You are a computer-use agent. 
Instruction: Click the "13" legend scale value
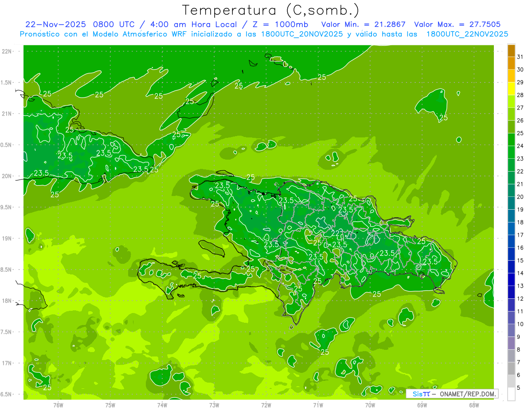click(x=520, y=286)
